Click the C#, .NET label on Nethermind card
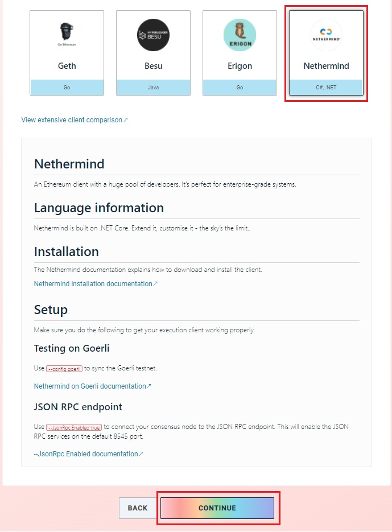392x532 pixels. click(326, 88)
